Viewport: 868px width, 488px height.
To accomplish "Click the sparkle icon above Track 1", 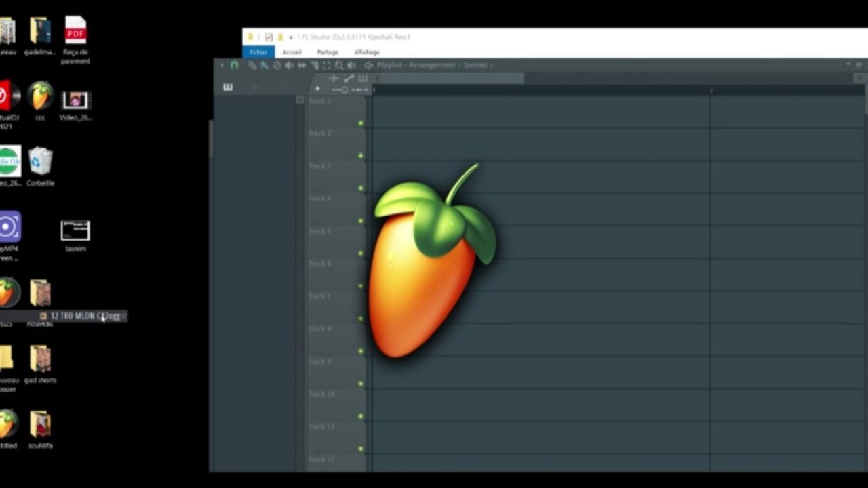I will tap(317, 89).
